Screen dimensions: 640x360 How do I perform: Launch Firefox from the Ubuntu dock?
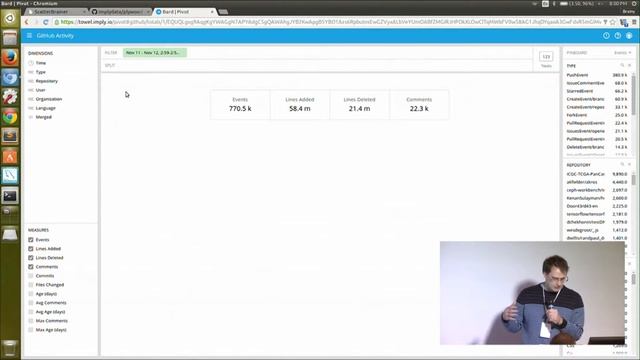10,58
